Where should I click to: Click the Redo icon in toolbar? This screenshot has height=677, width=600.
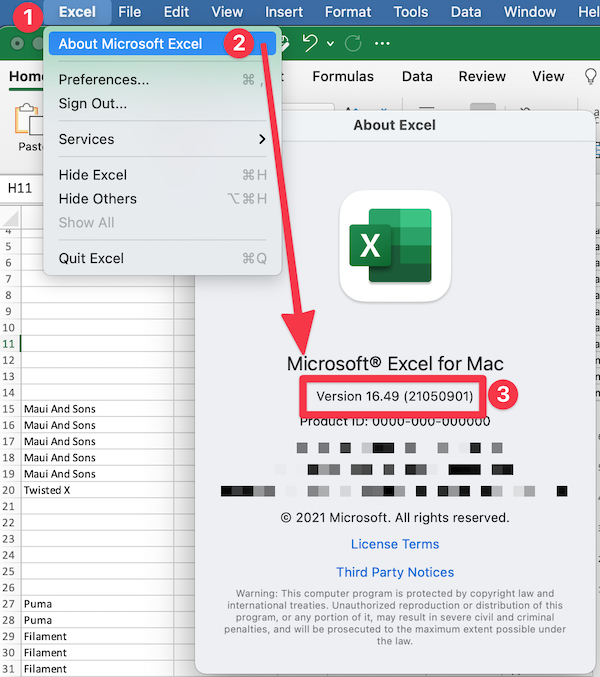click(352, 45)
